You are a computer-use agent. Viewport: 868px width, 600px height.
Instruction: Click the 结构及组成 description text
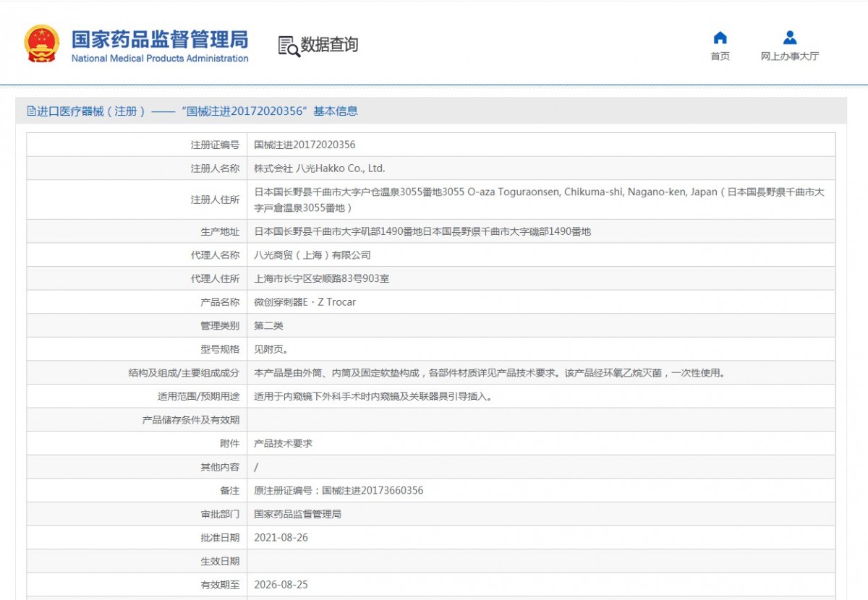[x=489, y=373]
